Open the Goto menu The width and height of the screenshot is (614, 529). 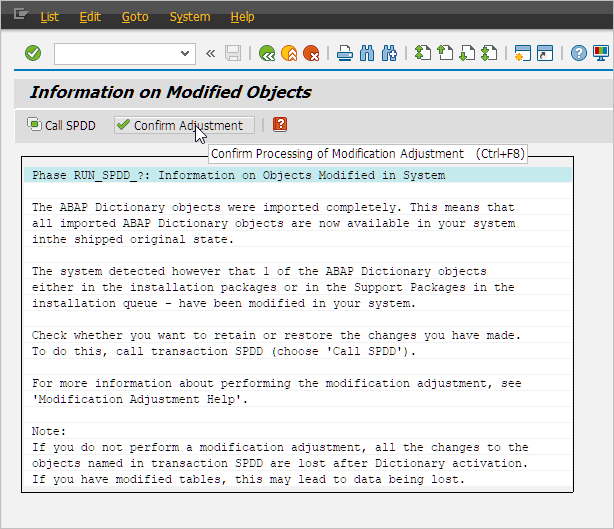[134, 17]
